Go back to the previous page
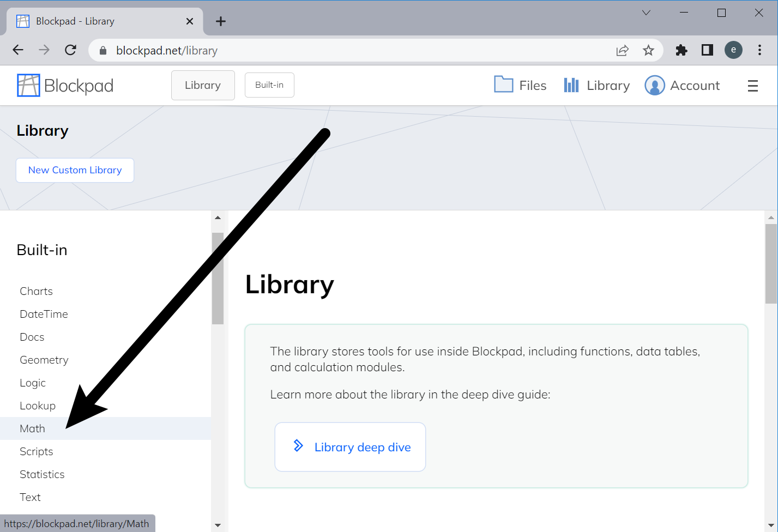Screen dimensions: 778x532 tap(18, 50)
